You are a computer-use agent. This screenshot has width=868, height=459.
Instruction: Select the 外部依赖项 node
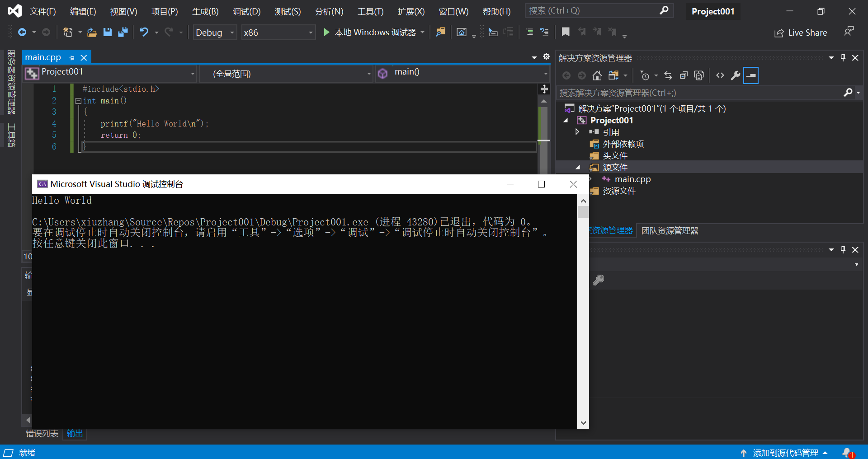623,144
